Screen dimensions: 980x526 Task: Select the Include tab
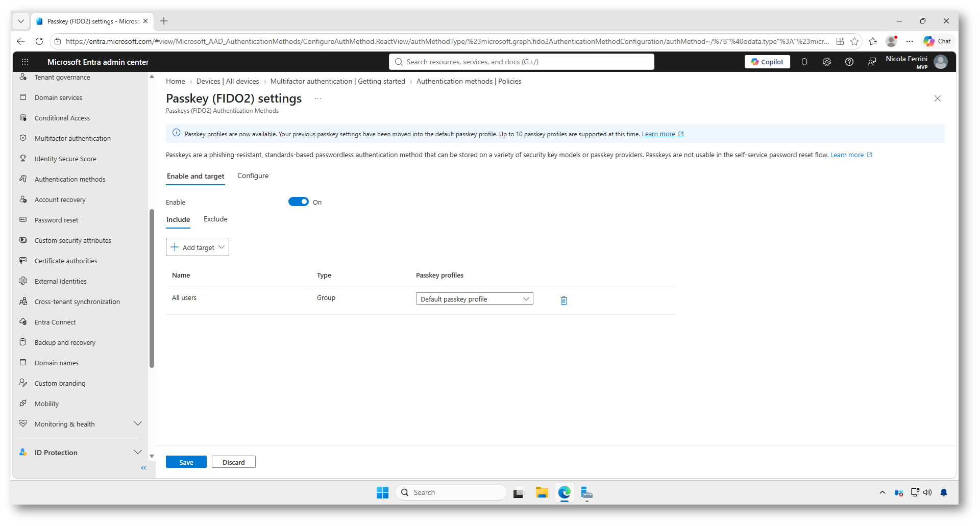tap(178, 220)
